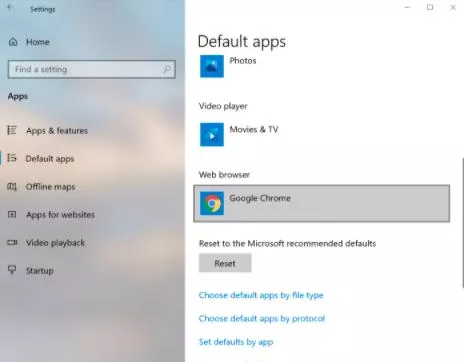Click the Apps for websites icon

12,214
